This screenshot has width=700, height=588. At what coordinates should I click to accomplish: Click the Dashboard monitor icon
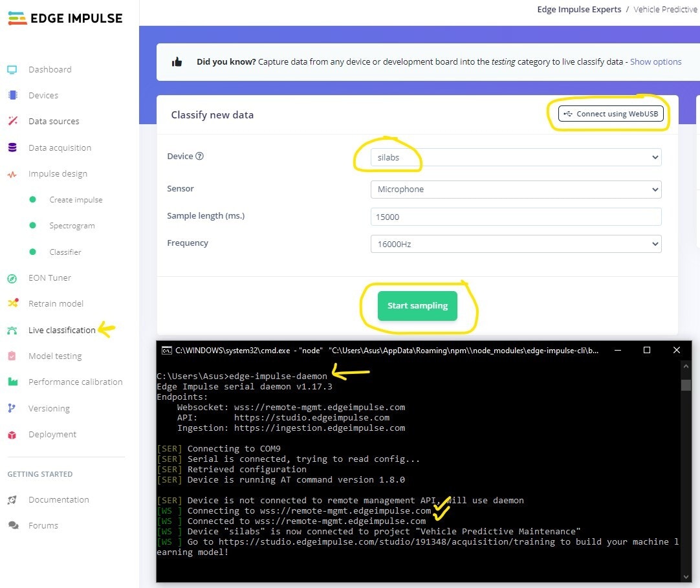12,70
